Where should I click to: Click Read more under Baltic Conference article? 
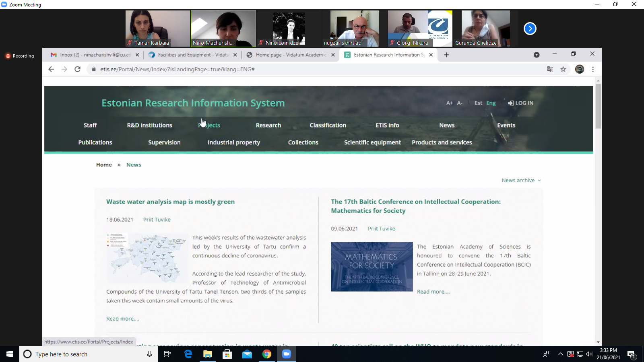[x=433, y=292]
